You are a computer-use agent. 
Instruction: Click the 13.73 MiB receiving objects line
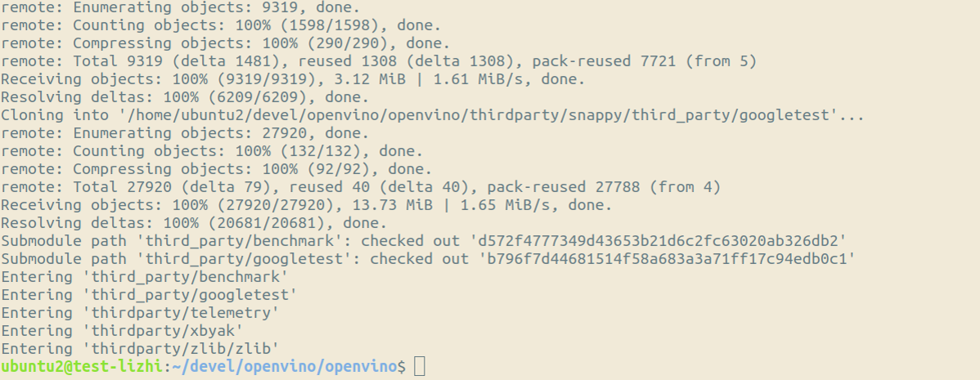(x=307, y=205)
